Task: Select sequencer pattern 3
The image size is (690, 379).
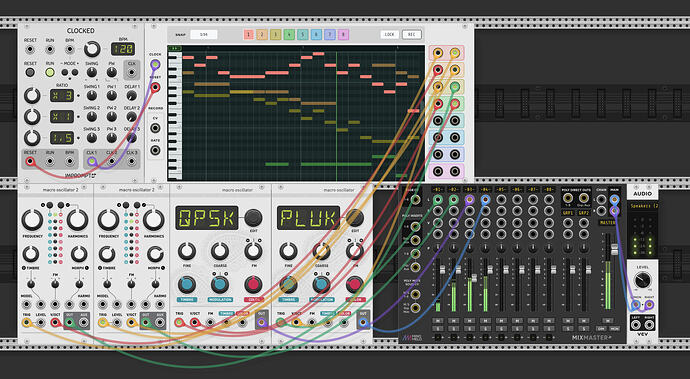Action: coord(275,34)
